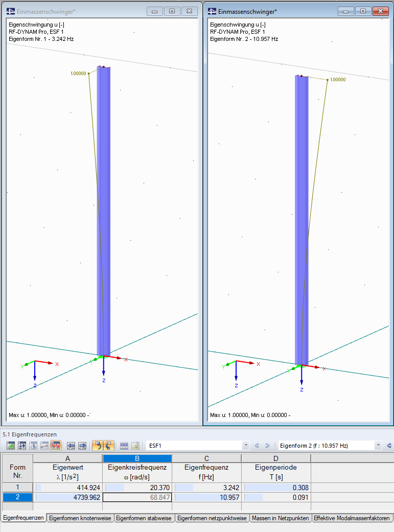Viewport: 394px width, 532px height.
Task: Select column header B
Action: pyautogui.click(x=137, y=458)
